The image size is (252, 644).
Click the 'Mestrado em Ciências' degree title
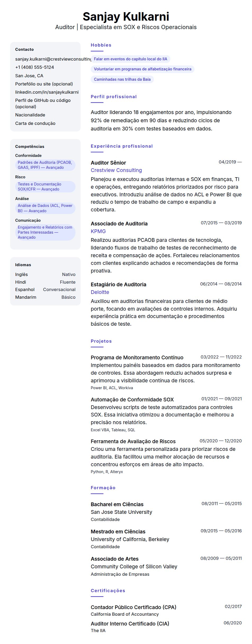coord(118,532)
